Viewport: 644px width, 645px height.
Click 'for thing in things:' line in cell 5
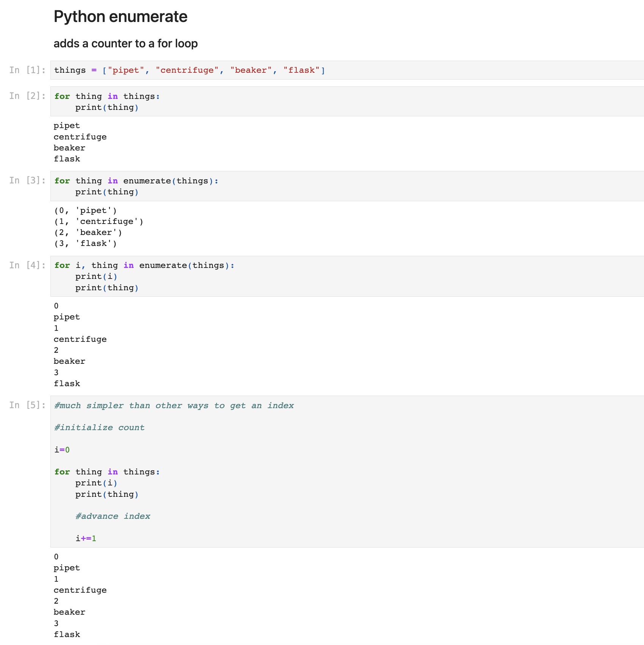pos(107,472)
